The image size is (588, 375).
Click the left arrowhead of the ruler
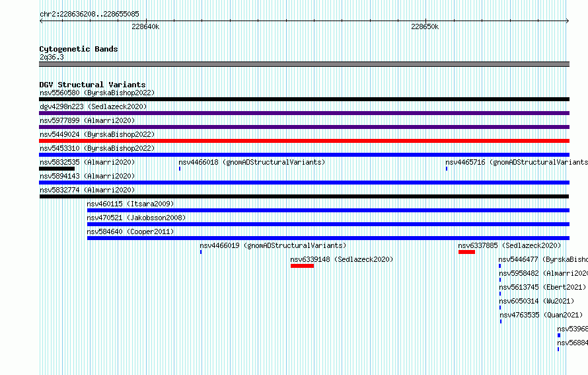[41, 21]
